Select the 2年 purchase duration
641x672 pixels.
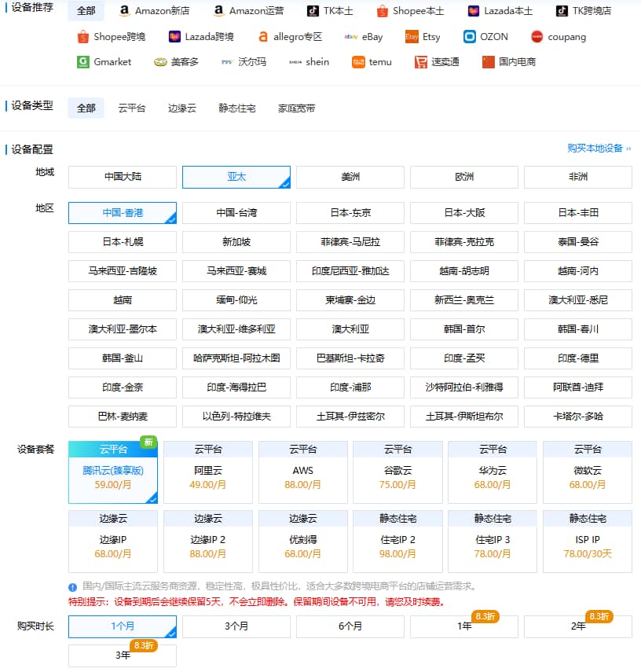tap(577, 626)
